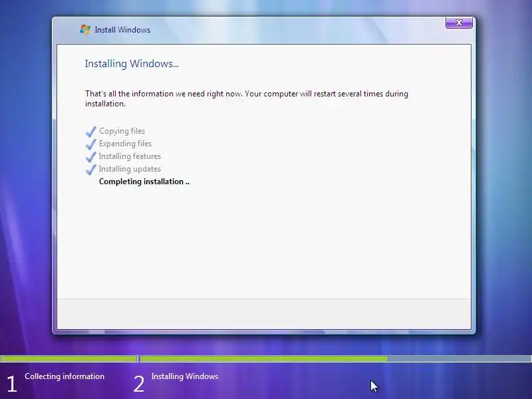Click the checkmark beside Installing updates
The height and width of the screenshot is (399, 532).
pos(91,170)
